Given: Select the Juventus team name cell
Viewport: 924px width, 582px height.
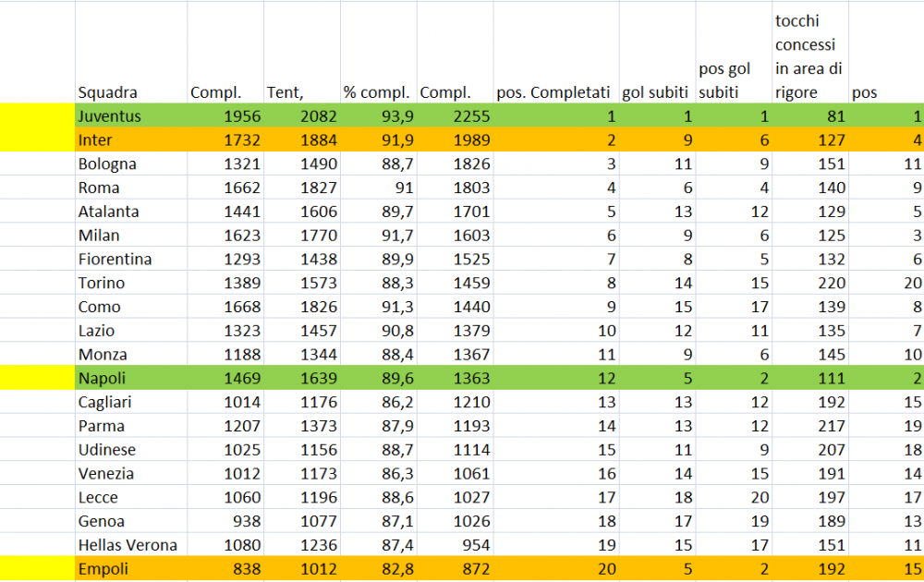Looking at the screenshot, I should tap(131, 116).
